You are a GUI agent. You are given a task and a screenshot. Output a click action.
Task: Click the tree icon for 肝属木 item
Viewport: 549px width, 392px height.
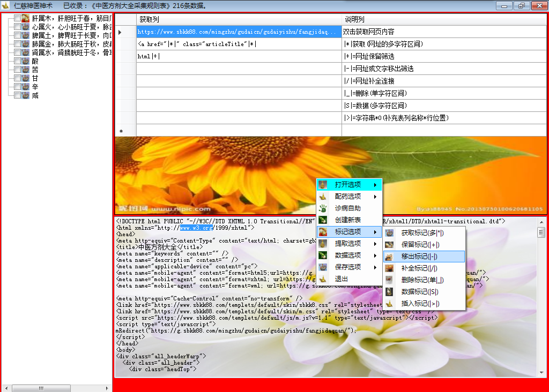click(26, 18)
